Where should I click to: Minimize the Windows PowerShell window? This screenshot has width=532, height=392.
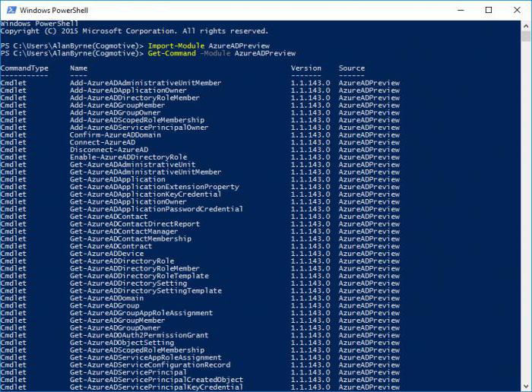[461, 10]
